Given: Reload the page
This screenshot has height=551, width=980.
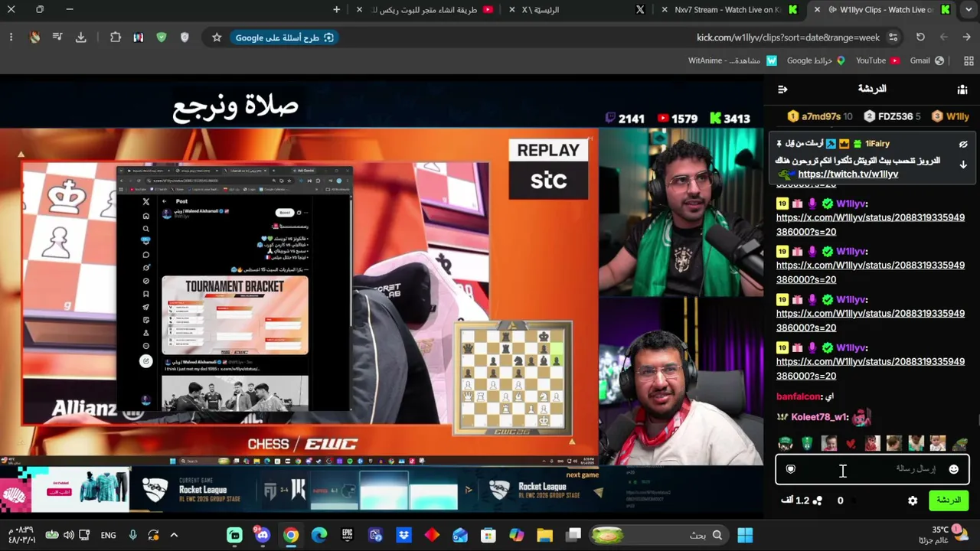Looking at the screenshot, I should 920,37.
